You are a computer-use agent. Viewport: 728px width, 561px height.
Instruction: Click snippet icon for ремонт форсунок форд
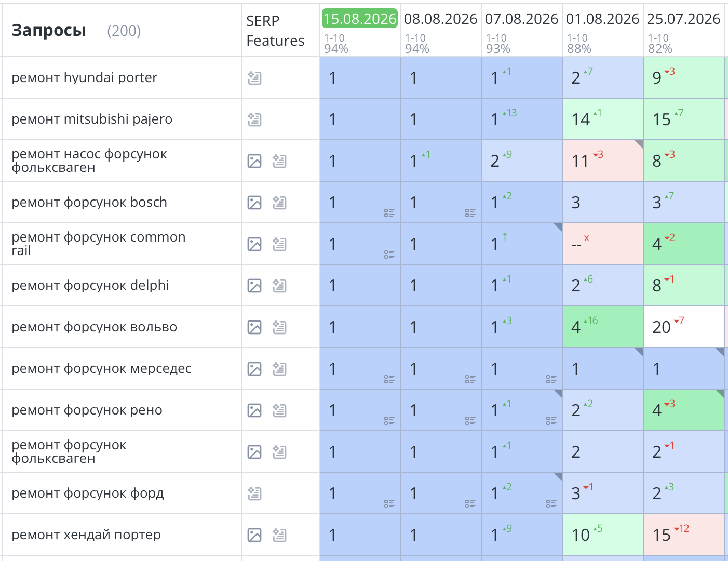(254, 493)
